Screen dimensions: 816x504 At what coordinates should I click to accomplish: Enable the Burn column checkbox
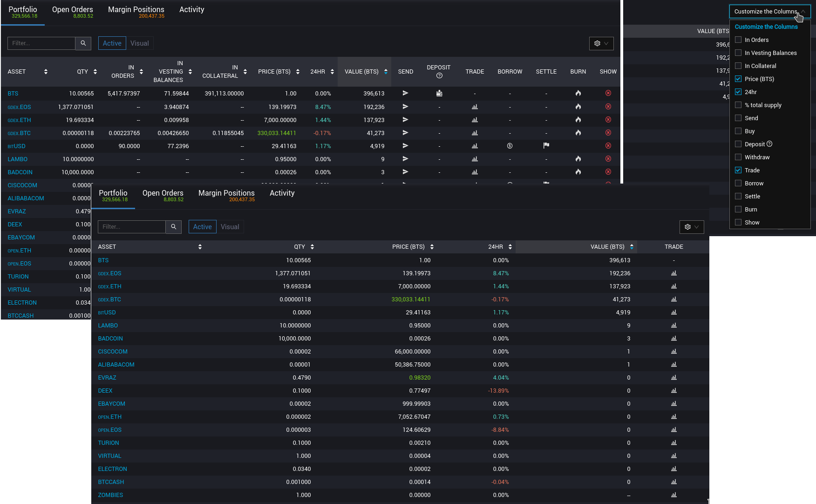click(x=738, y=209)
